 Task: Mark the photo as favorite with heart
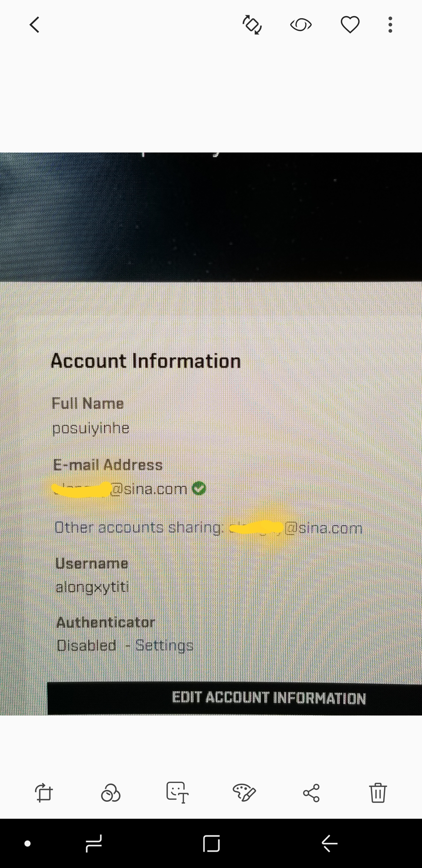(x=350, y=25)
